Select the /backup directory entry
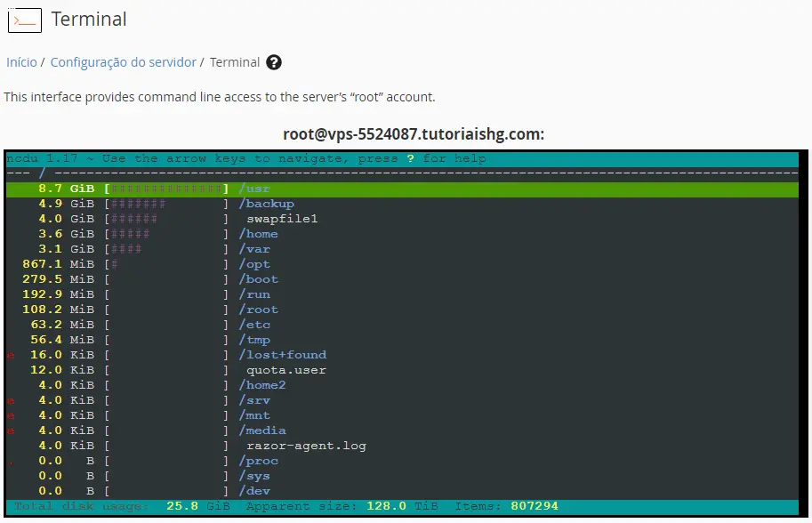812x523 pixels. (266, 204)
